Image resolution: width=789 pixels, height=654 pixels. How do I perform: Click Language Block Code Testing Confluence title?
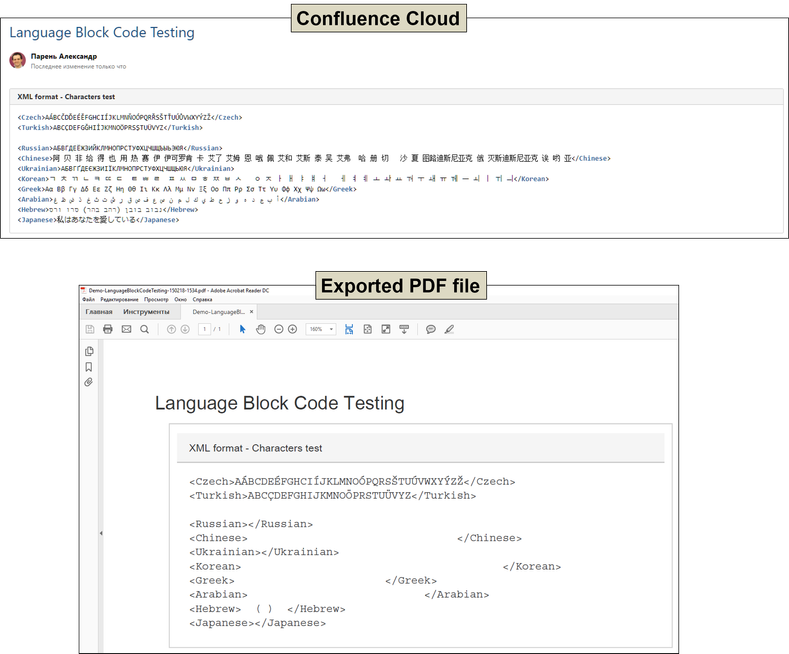point(102,32)
